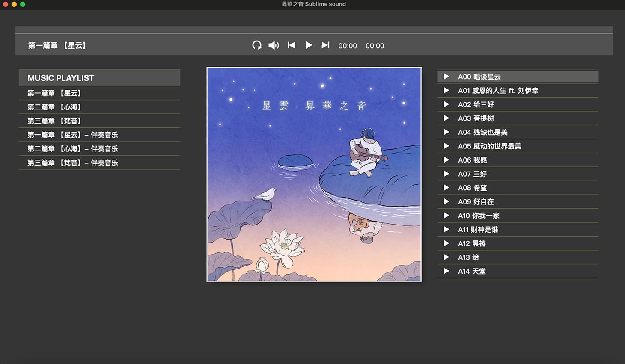Image resolution: width=625 pixels, height=364 pixels.
Task: Select track title A14 天堂
Action: coord(472,271)
